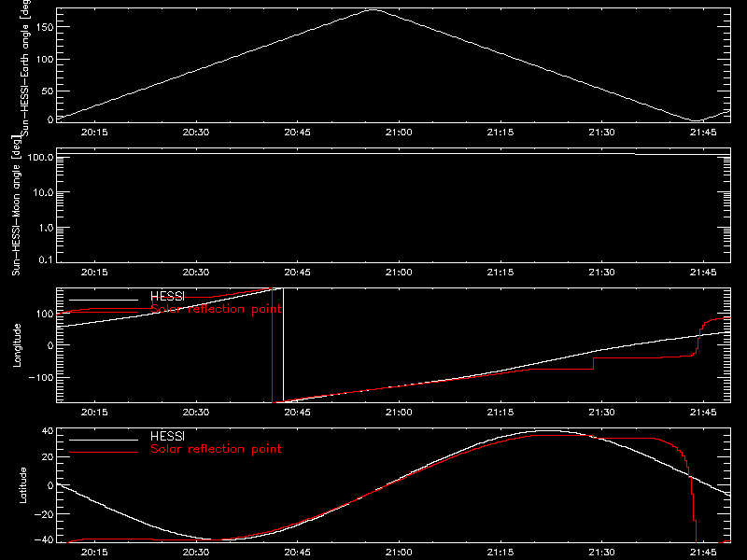Click 20:45 time label under Longitude plot
Image resolution: width=747 pixels, height=560 pixels.
click(x=297, y=412)
